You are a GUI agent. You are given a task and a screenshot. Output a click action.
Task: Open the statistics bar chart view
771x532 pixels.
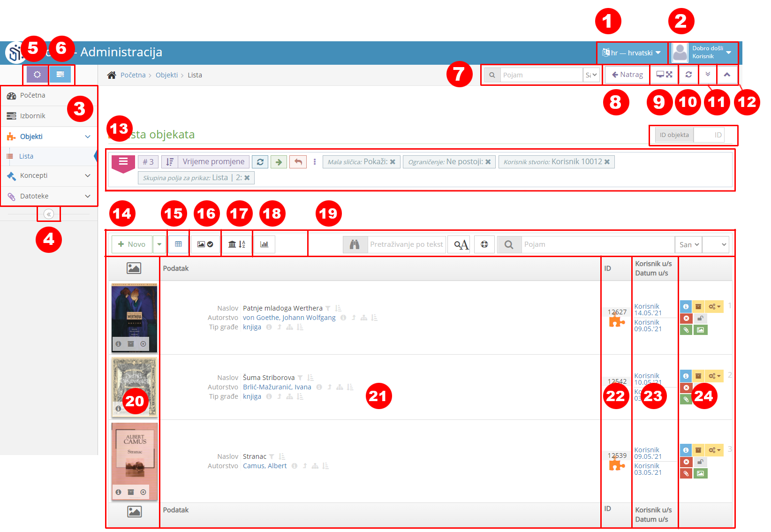[265, 243]
